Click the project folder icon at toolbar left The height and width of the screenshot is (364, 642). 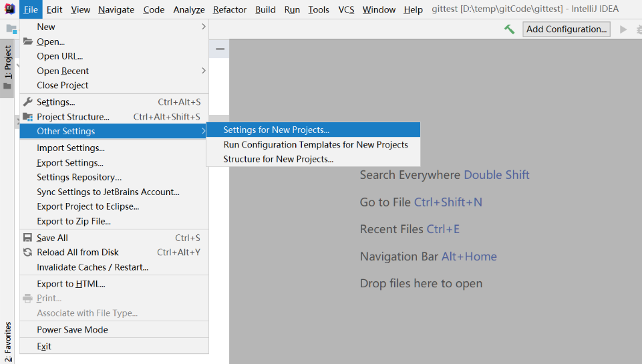pos(11,29)
